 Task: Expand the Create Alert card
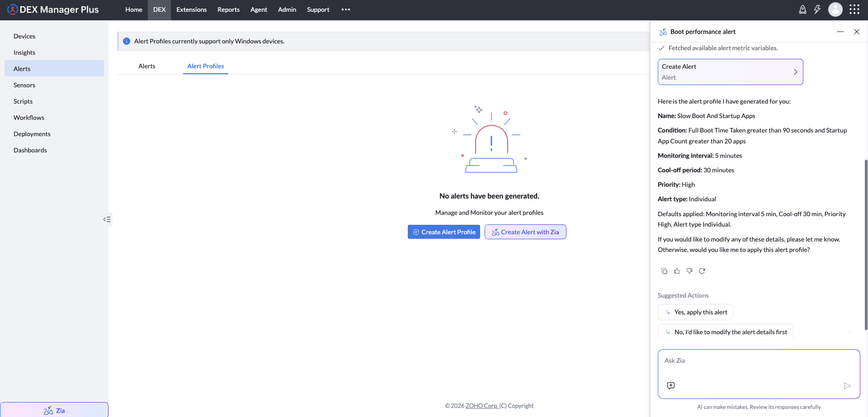(x=731, y=72)
